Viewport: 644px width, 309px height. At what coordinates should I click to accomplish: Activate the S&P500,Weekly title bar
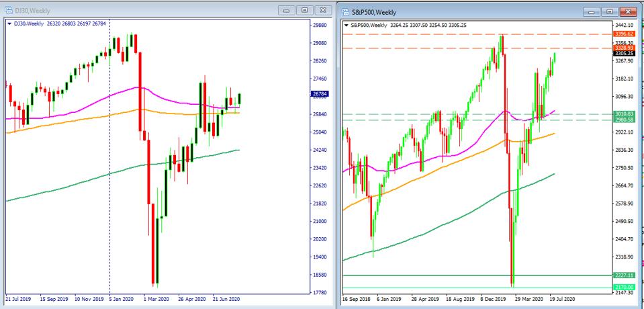[470, 11]
